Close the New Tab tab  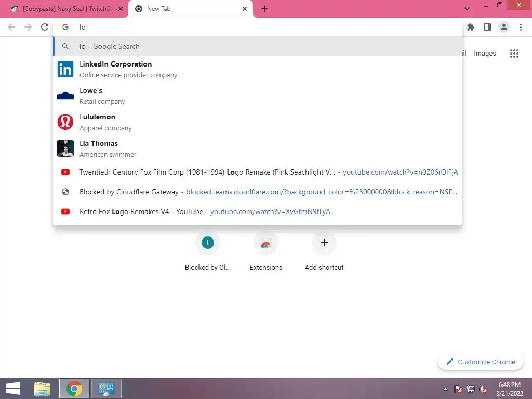tap(245, 9)
